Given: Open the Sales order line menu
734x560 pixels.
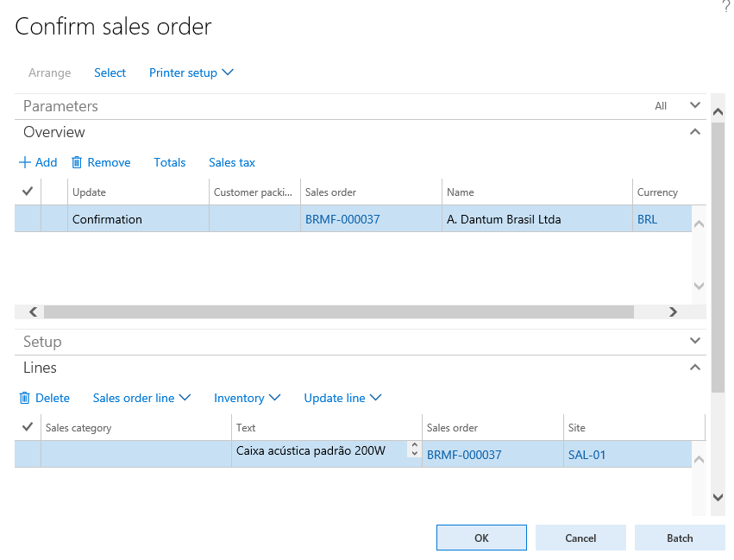Looking at the screenshot, I should coord(141,398).
